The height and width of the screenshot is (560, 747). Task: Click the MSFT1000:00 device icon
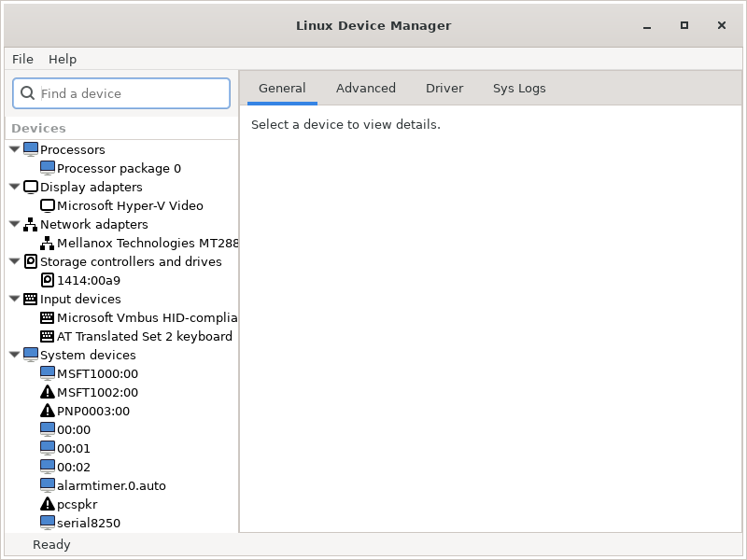[48, 373]
